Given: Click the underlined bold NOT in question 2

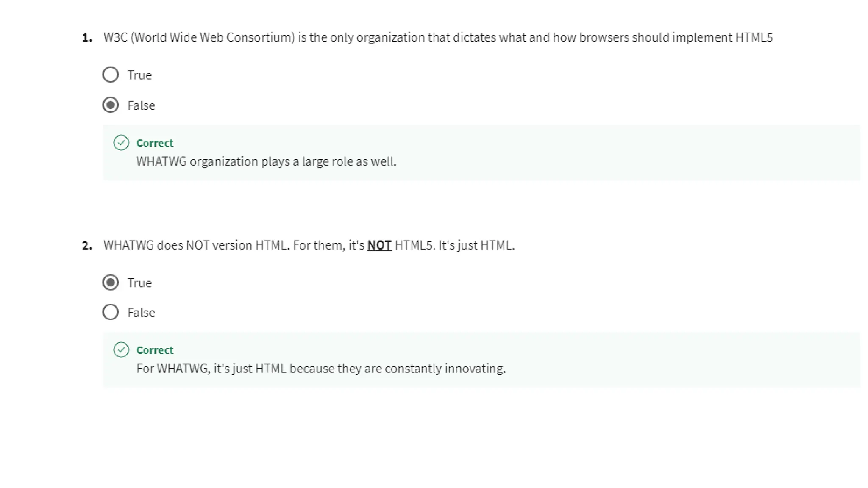Looking at the screenshot, I should [379, 245].
